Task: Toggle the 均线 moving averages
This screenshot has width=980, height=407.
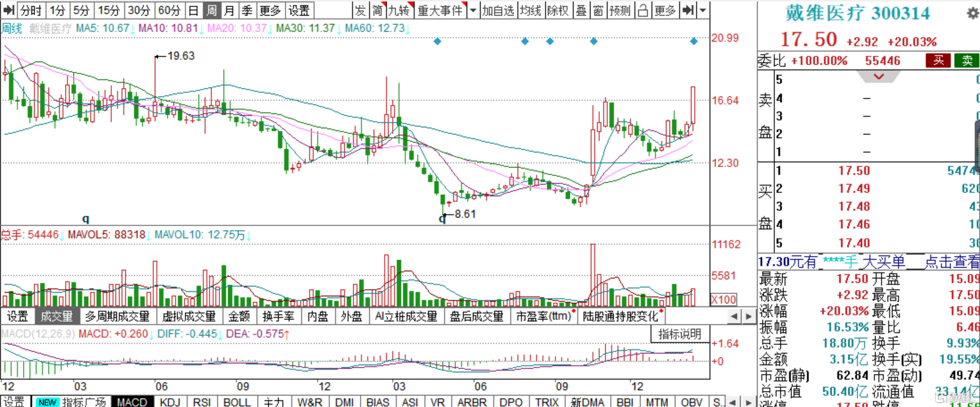Action: [530, 10]
